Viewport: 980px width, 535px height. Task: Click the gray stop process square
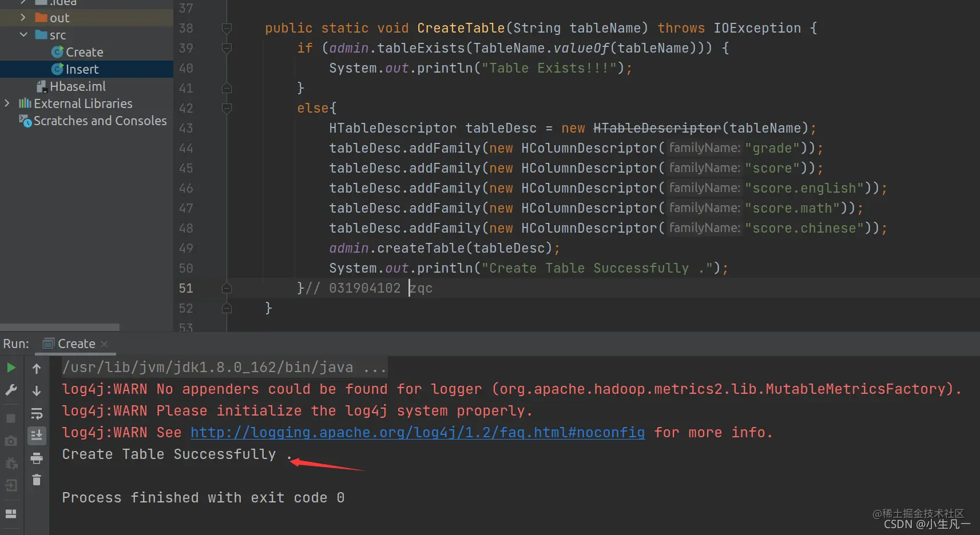(11, 418)
